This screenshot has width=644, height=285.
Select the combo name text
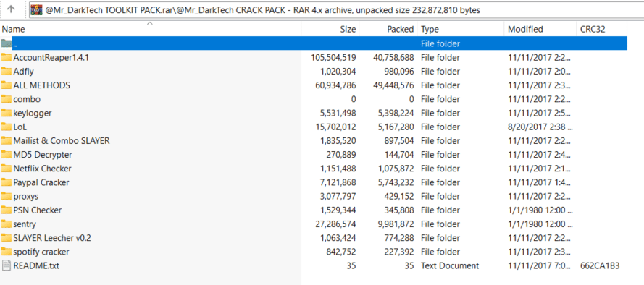tap(27, 99)
